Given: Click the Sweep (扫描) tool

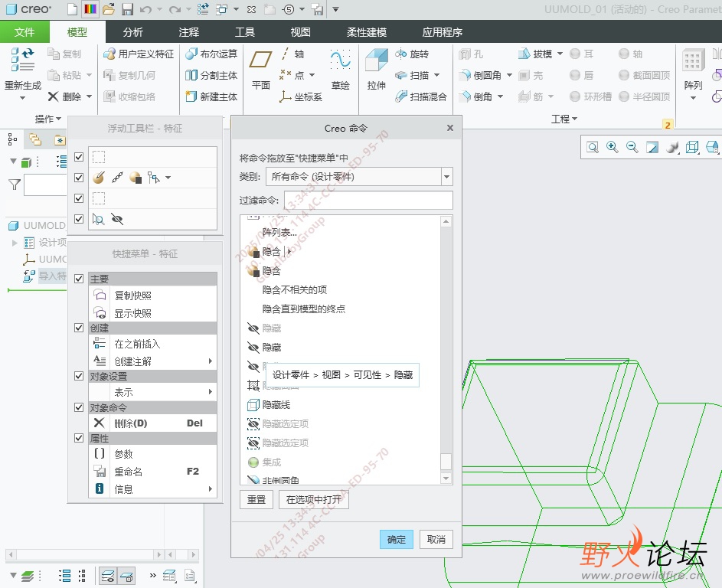Looking at the screenshot, I should click(412, 75).
